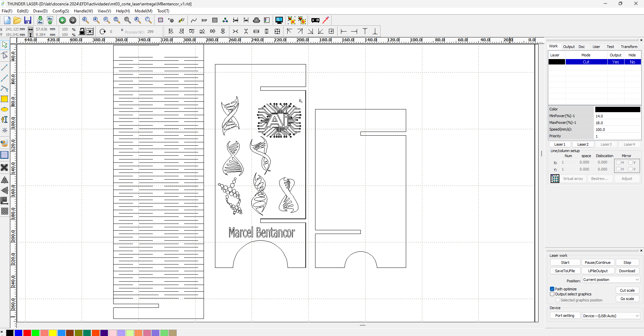Switch to the Transform tab
This screenshot has width=644, height=336.
(x=629, y=47)
